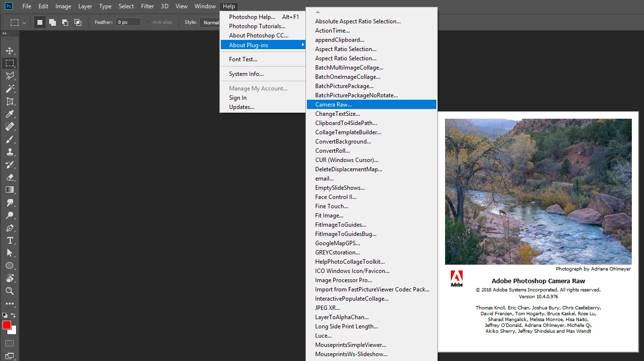Set the white background color swatch
The height and width of the screenshot is (361, 644).
(14, 332)
